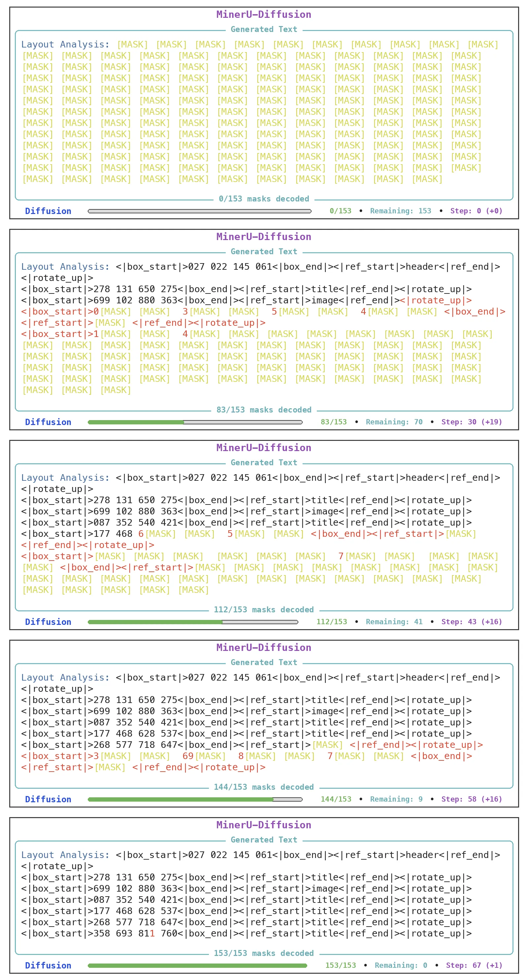Click "Layout Analysis:" in the all-masked Step 0 panel
528x980 pixels.
click(65, 45)
